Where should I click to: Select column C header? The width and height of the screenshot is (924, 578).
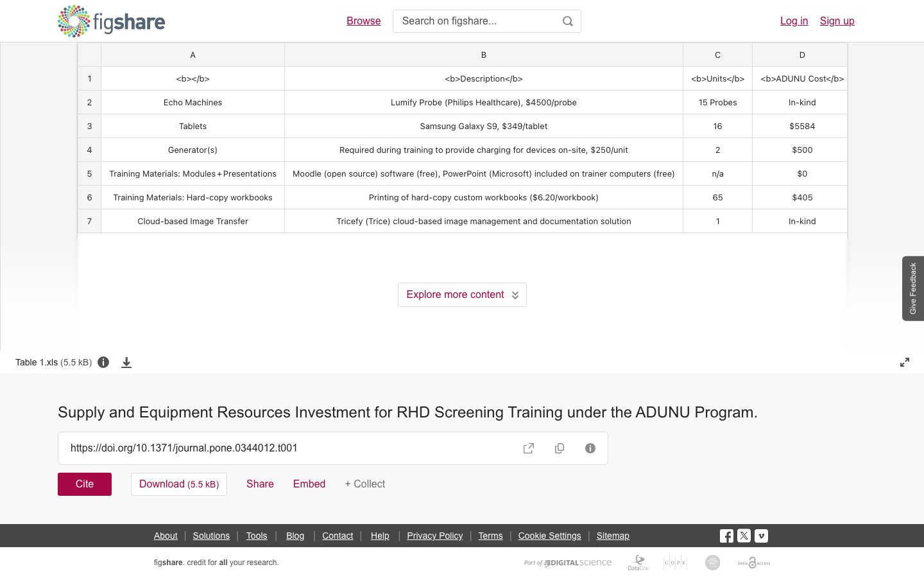pyautogui.click(x=717, y=55)
